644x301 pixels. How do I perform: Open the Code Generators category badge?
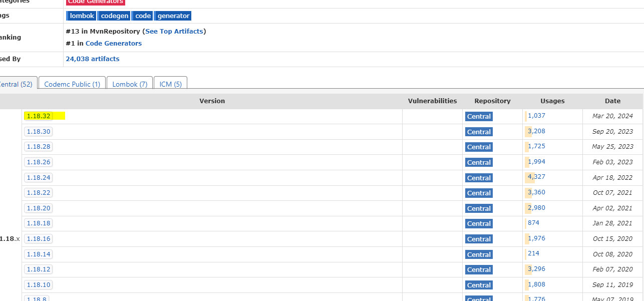point(95,2)
